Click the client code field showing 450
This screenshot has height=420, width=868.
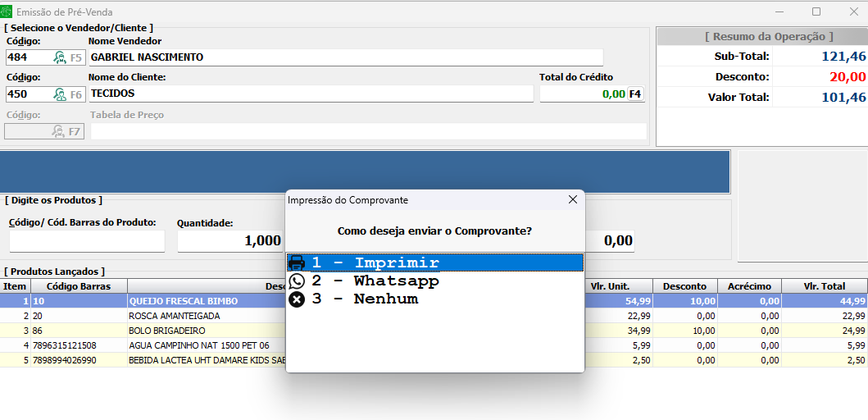[27, 94]
